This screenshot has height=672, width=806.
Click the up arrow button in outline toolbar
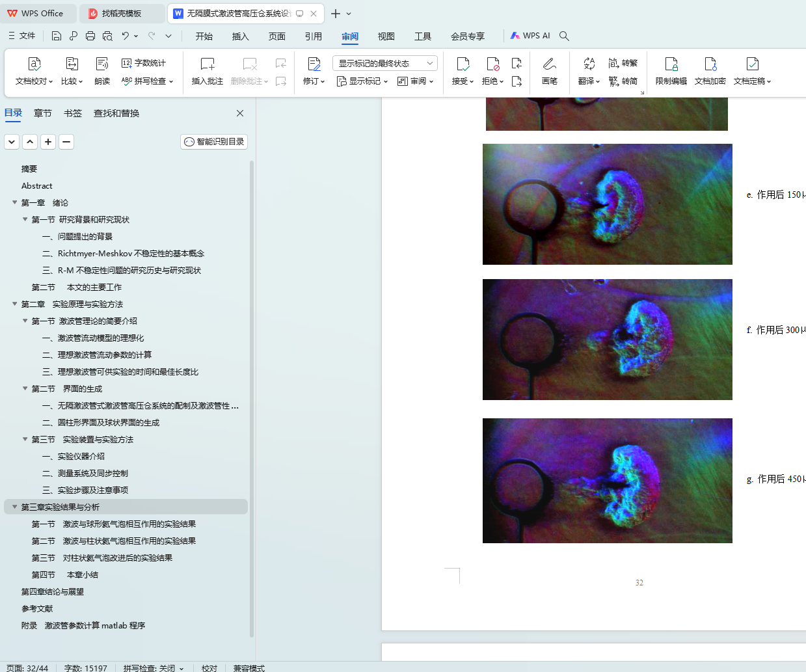point(30,142)
